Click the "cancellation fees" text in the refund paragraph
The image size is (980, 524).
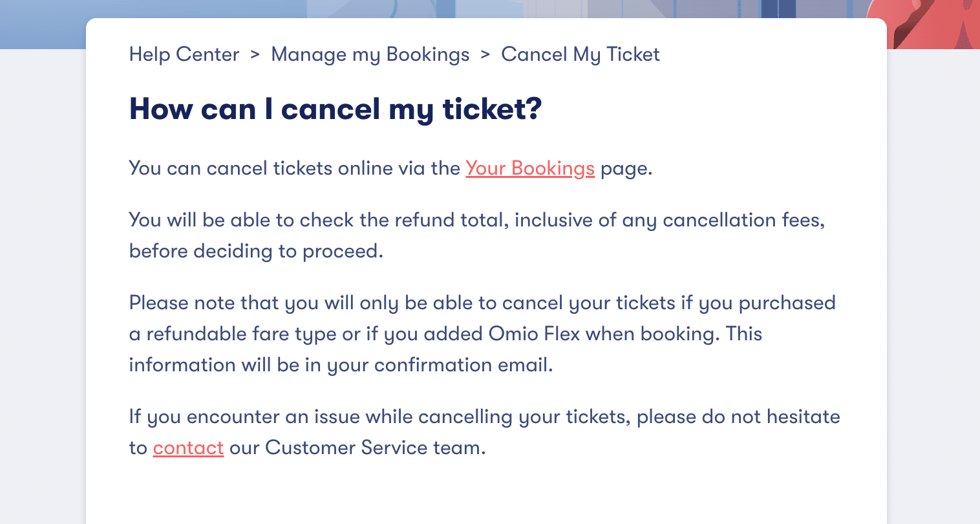point(743,220)
